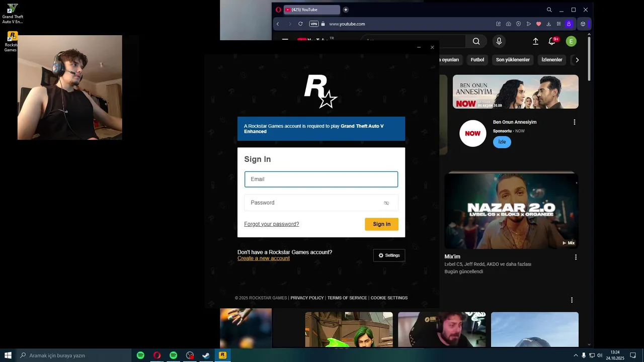Select the Futbol filter chip

pyautogui.click(x=477, y=60)
